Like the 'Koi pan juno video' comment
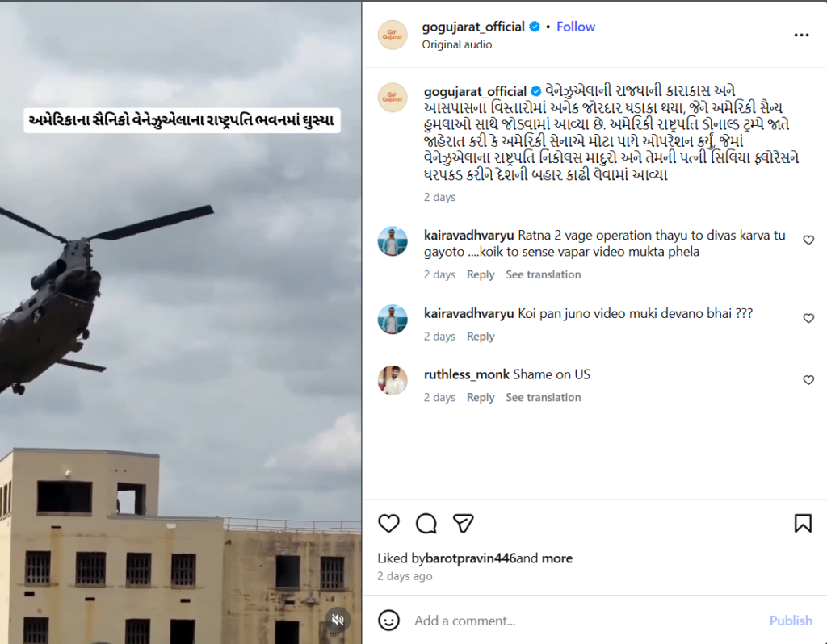Screen dimensions: 827x644 [x=808, y=318]
